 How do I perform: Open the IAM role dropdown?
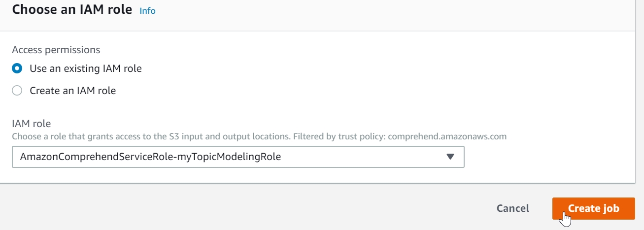[238, 157]
